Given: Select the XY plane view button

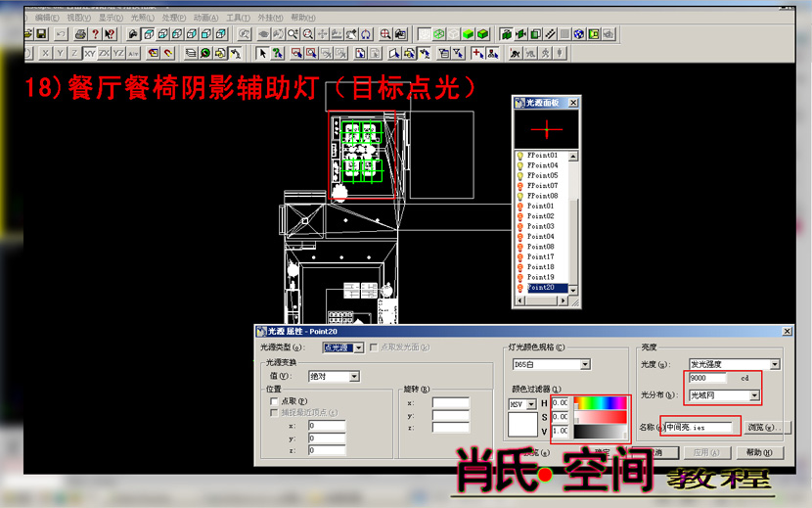Looking at the screenshot, I should [x=90, y=53].
